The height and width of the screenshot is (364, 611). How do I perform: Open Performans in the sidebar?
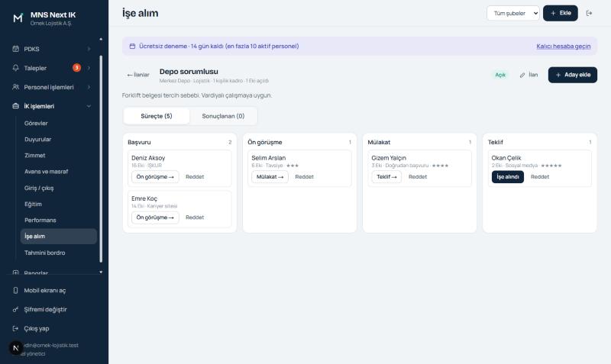click(x=40, y=220)
